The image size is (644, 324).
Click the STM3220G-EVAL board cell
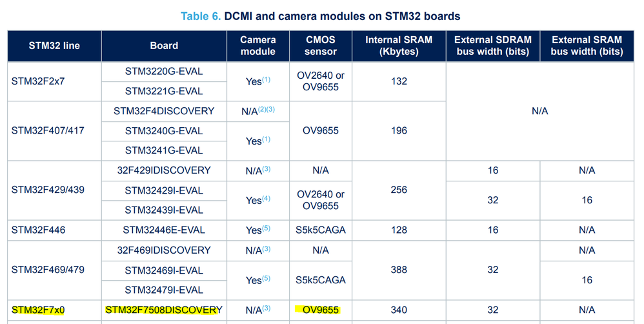(164, 71)
